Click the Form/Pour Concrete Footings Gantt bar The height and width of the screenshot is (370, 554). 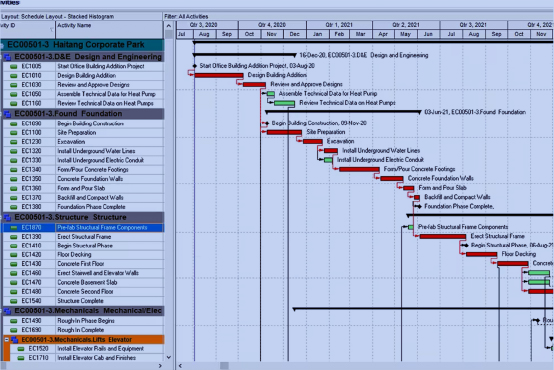click(x=359, y=169)
